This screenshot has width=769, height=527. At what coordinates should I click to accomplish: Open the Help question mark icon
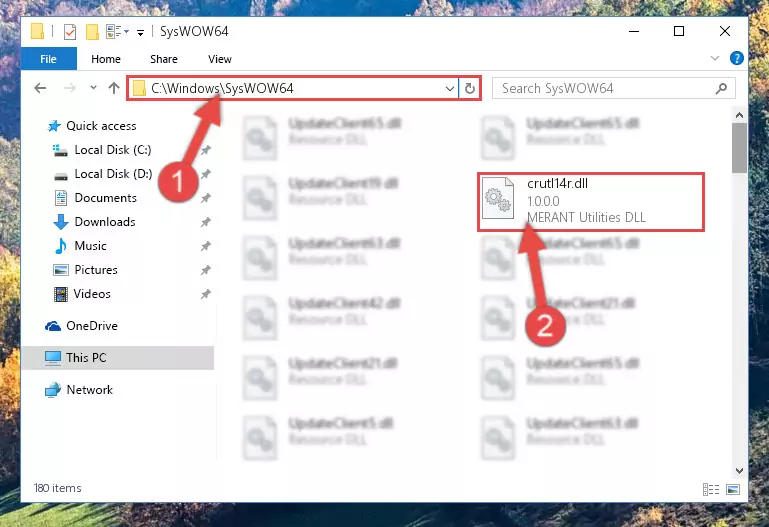737,58
